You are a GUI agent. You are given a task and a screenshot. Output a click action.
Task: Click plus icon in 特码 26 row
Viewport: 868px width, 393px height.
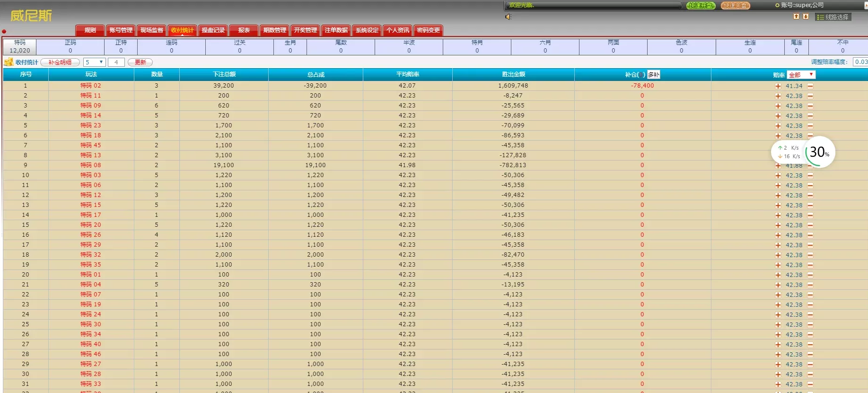click(x=778, y=235)
